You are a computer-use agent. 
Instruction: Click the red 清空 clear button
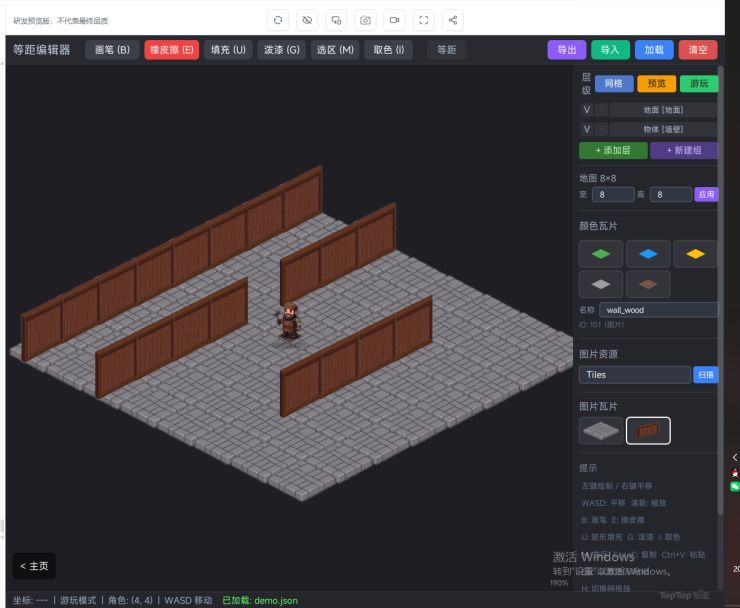698,50
